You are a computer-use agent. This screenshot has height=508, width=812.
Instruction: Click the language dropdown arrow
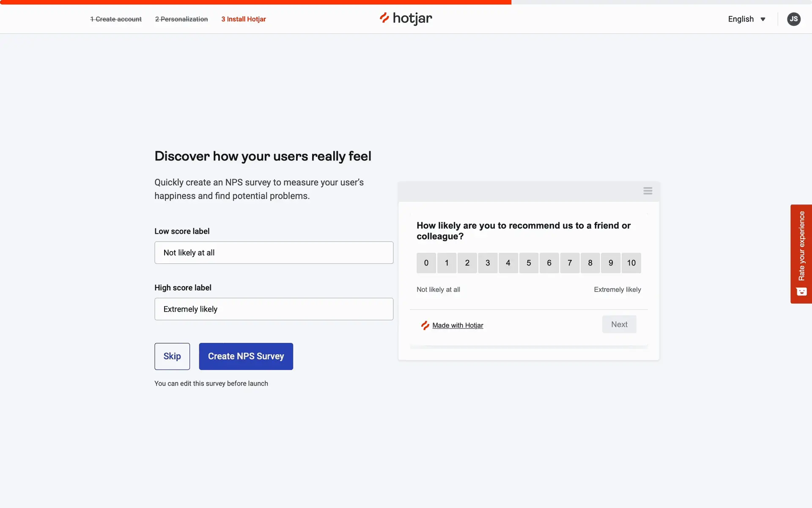[x=763, y=19]
